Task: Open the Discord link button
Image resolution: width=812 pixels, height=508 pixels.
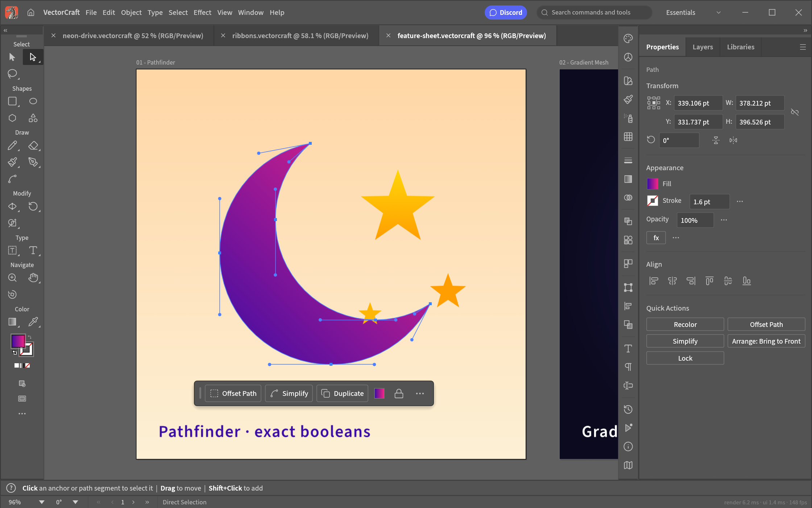Action: coord(506,12)
